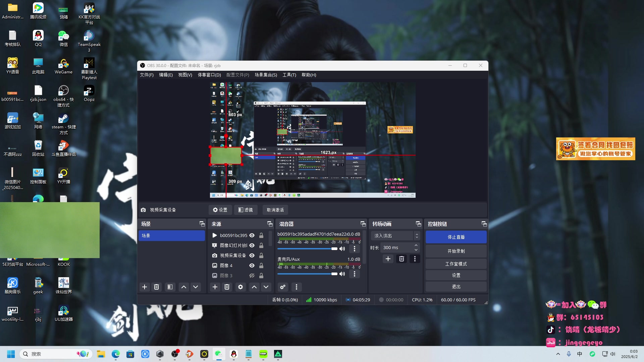Add a new source with plus button
644x362 pixels.
click(215, 287)
